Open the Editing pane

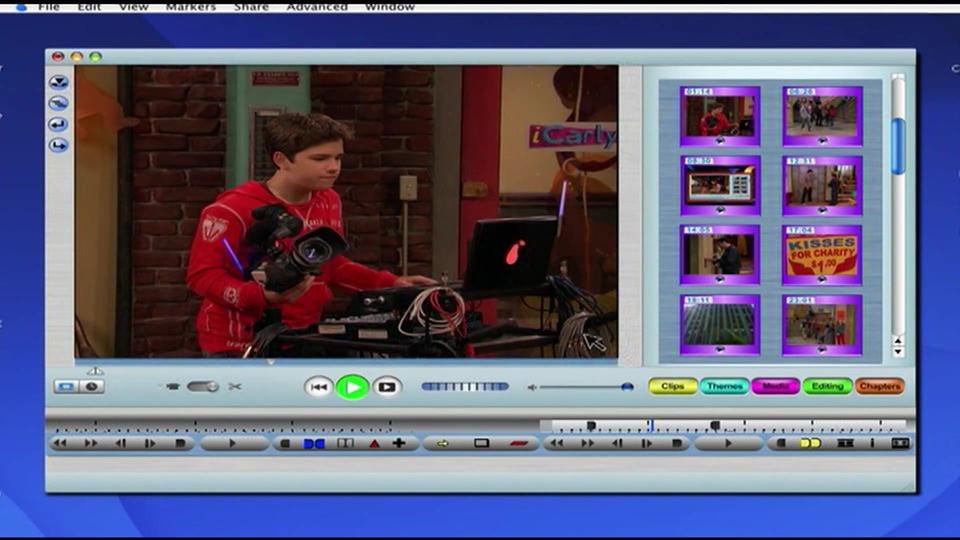(827, 386)
